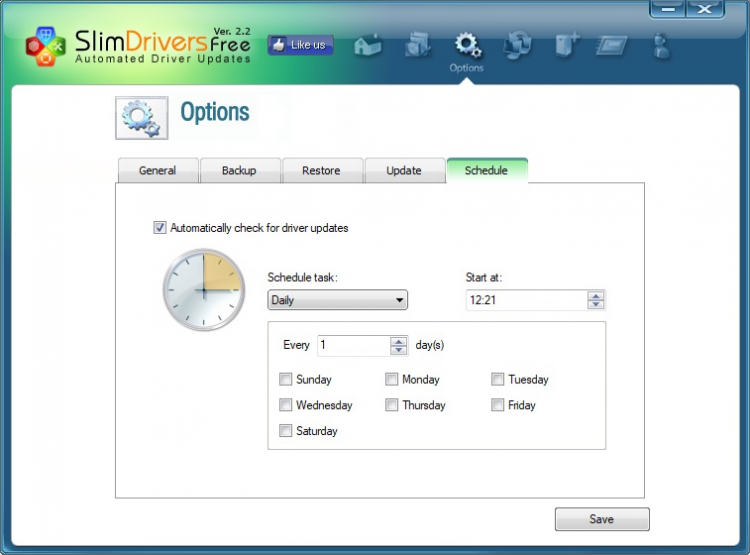
Task: Open the Restore monitor toolbar icon
Action: pyautogui.click(x=518, y=45)
